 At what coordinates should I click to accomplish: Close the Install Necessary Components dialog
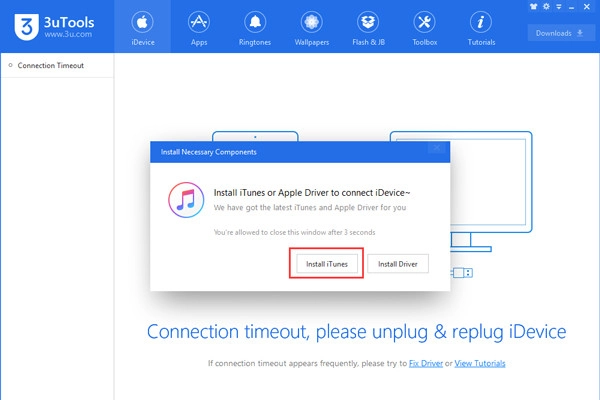pos(436,151)
